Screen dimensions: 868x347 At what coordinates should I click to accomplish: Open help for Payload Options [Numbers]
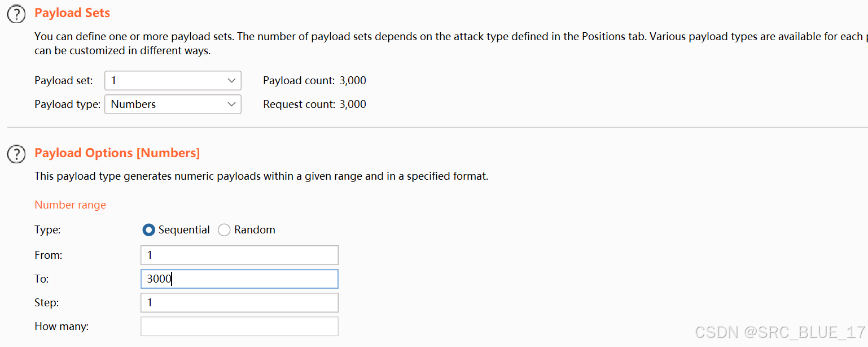(17, 153)
